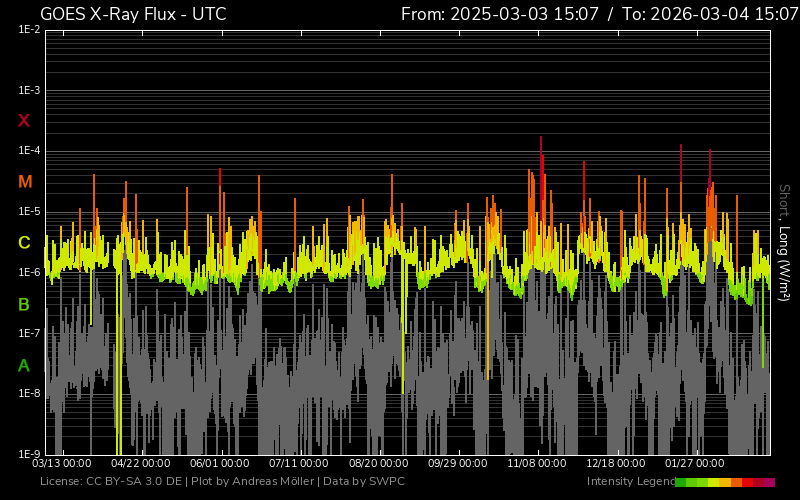Click the License: CC BY-SA 3.0 DE text

click(x=110, y=482)
